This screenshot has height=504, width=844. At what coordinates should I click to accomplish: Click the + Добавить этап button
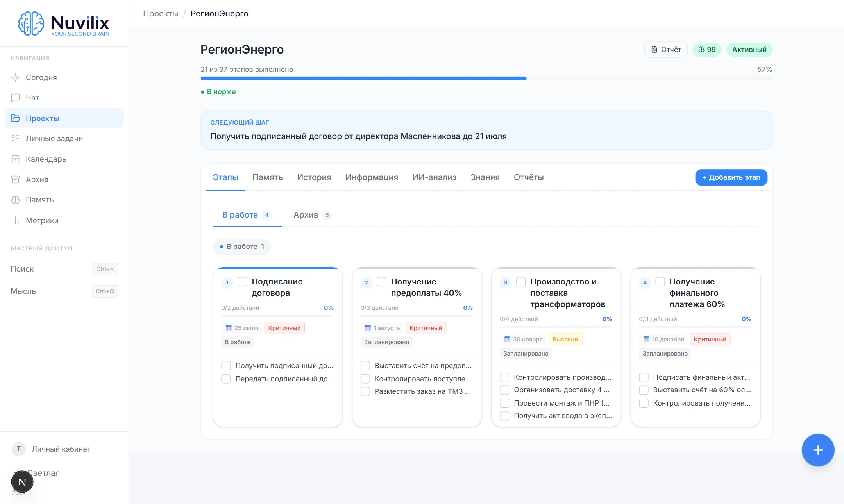tap(731, 177)
